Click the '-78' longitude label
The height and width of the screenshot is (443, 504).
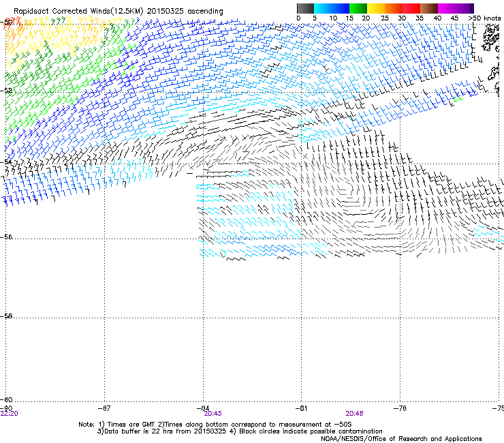point(400,408)
